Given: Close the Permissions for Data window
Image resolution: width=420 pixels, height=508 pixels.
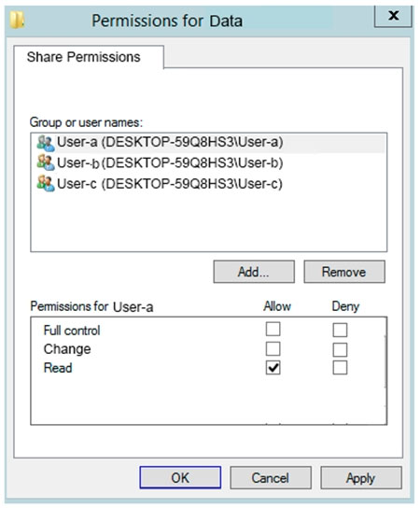Looking at the screenshot, I should [393, 16].
